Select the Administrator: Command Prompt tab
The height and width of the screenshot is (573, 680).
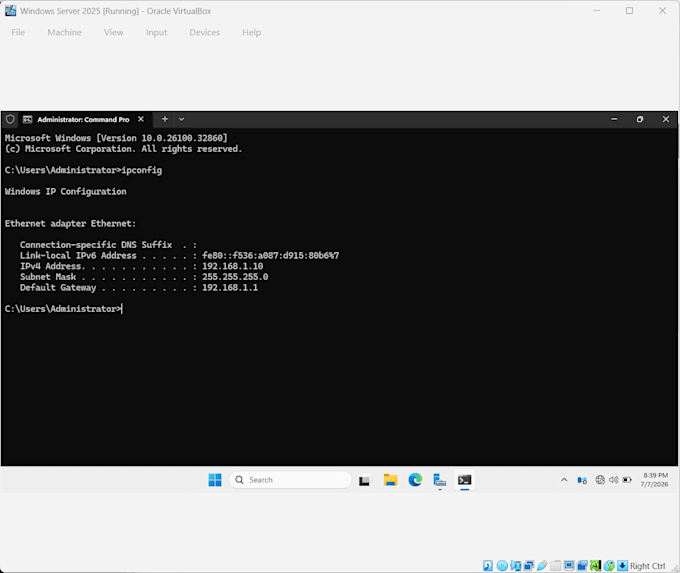pyautogui.click(x=83, y=119)
